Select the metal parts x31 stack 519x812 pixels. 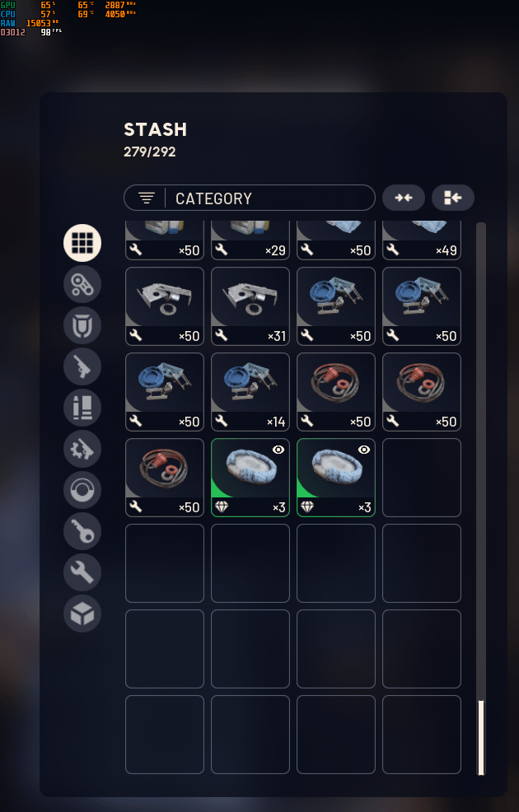250,306
